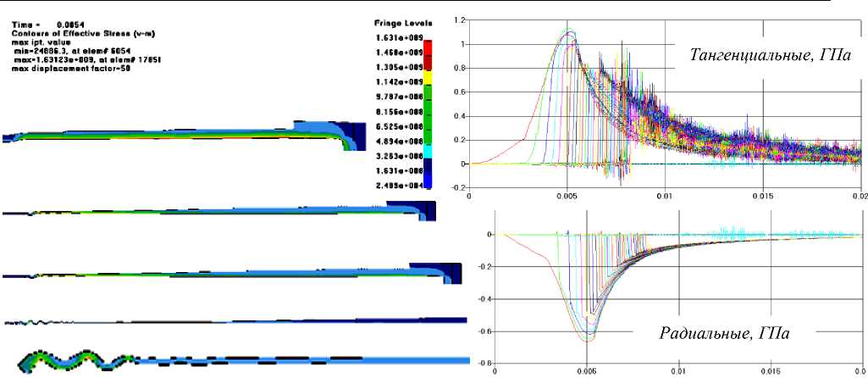Select fringe level value 1.142e+009

click(400, 82)
